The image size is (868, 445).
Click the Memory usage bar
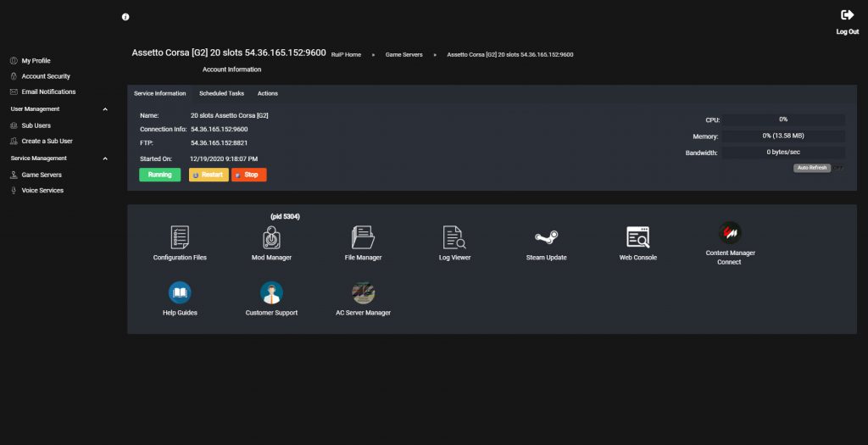click(x=783, y=136)
